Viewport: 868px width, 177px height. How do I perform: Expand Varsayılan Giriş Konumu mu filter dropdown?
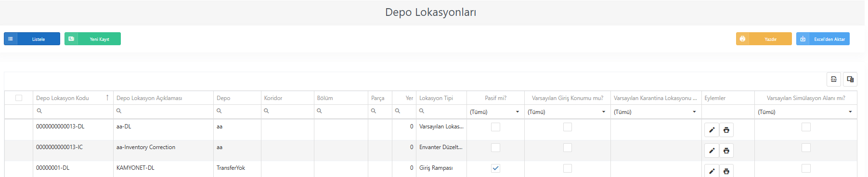pos(567,112)
